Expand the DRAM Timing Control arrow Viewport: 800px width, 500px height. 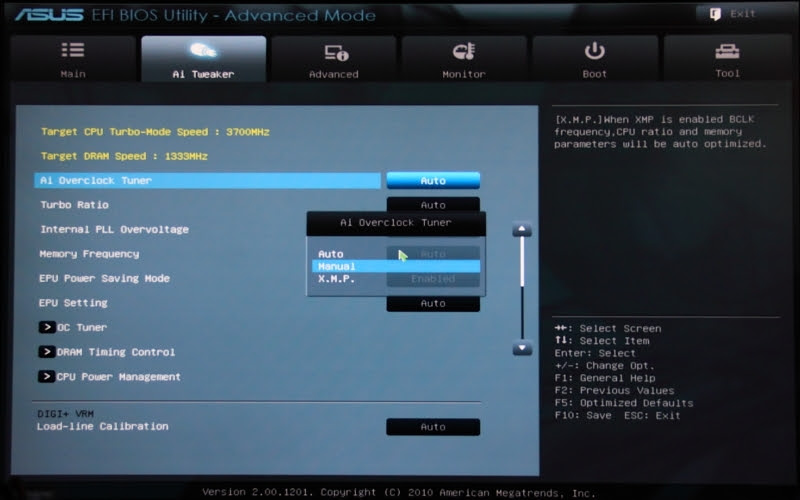click(x=47, y=352)
